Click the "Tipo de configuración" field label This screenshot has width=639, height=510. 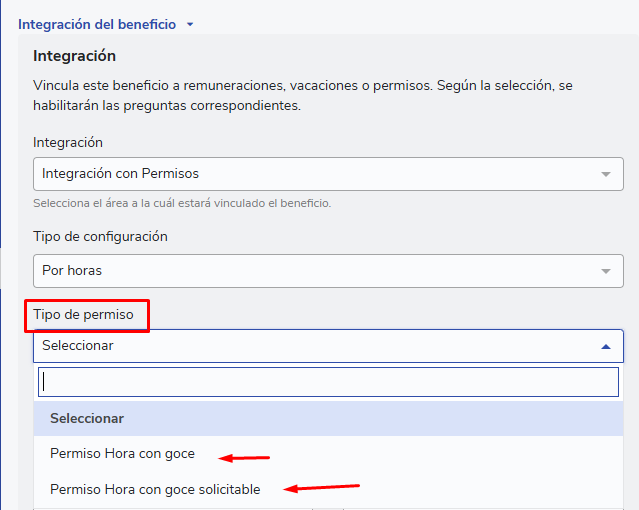[100, 237]
